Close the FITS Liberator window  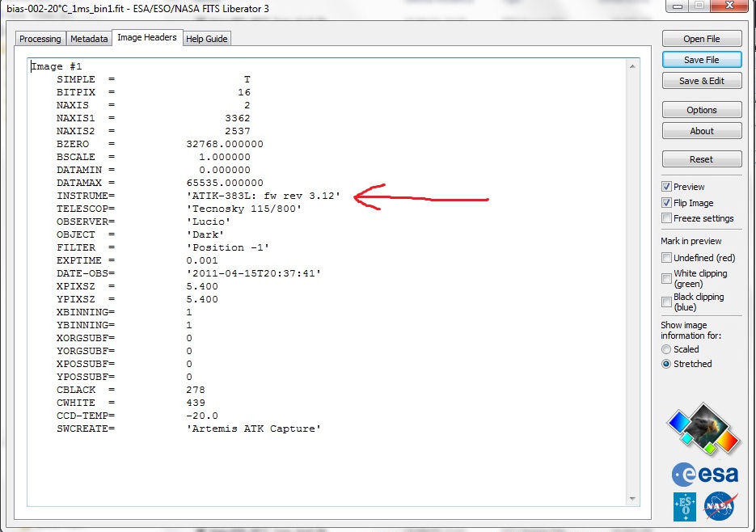pyautogui.click(x=729, y=6)
